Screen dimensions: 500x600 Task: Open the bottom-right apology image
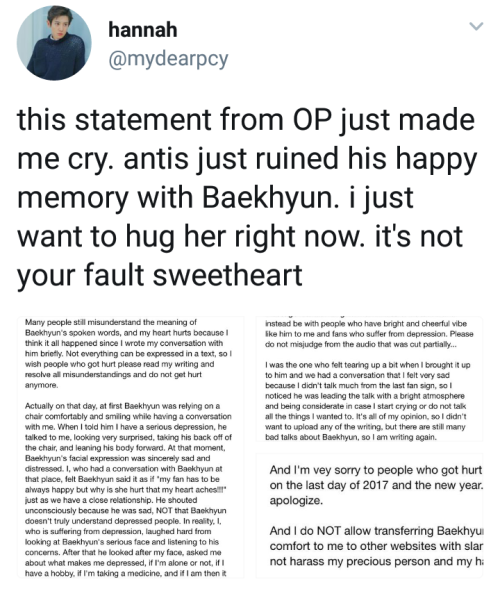pos(369,515)
